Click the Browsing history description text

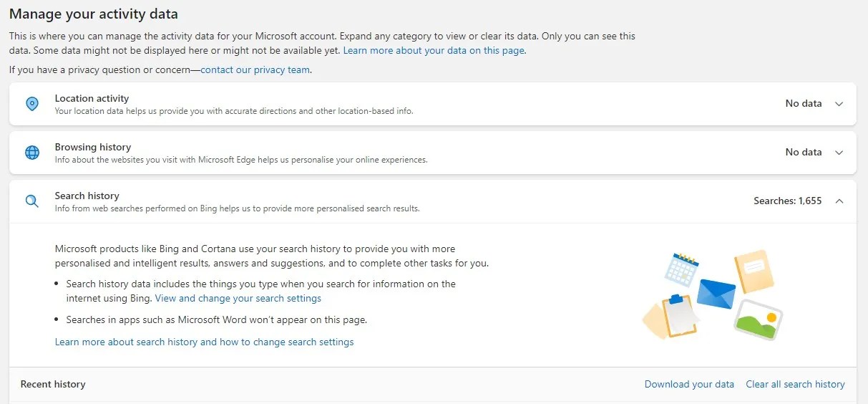(x=241, y=160)
